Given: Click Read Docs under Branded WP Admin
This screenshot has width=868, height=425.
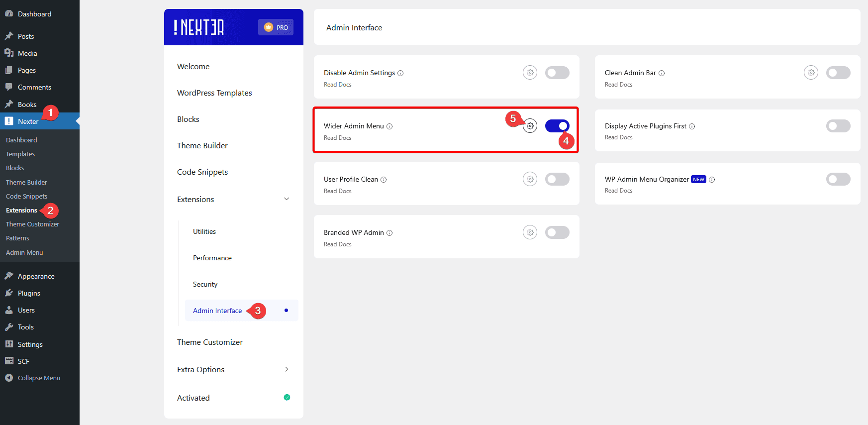Looking at the screenshot, I should 337,244.
